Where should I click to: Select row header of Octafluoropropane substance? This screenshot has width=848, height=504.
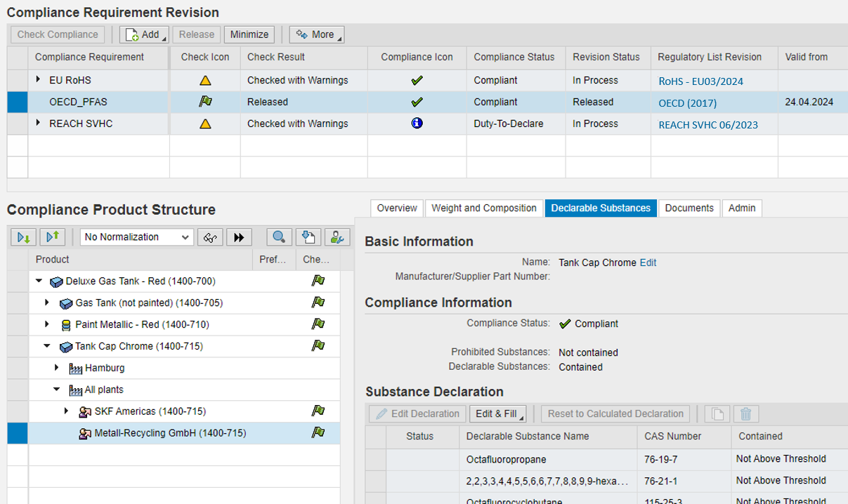pos(376,459)
